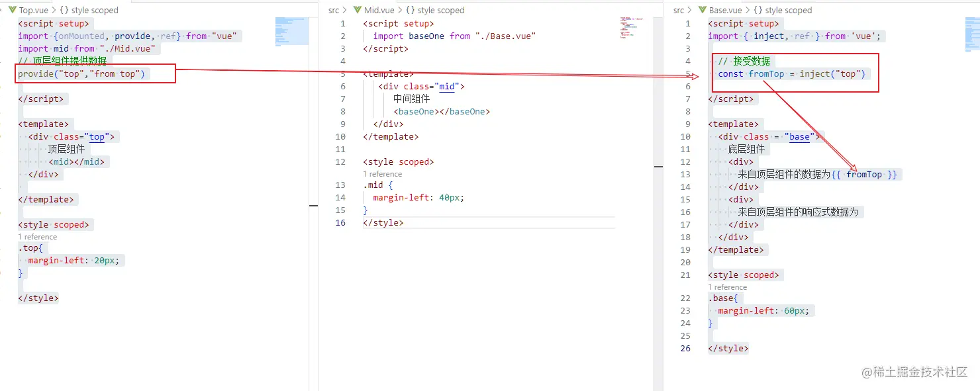Open style scoped breadcrumb in Base.vue pane
Screen dimensions: 980x391
[x=789, y=10]
